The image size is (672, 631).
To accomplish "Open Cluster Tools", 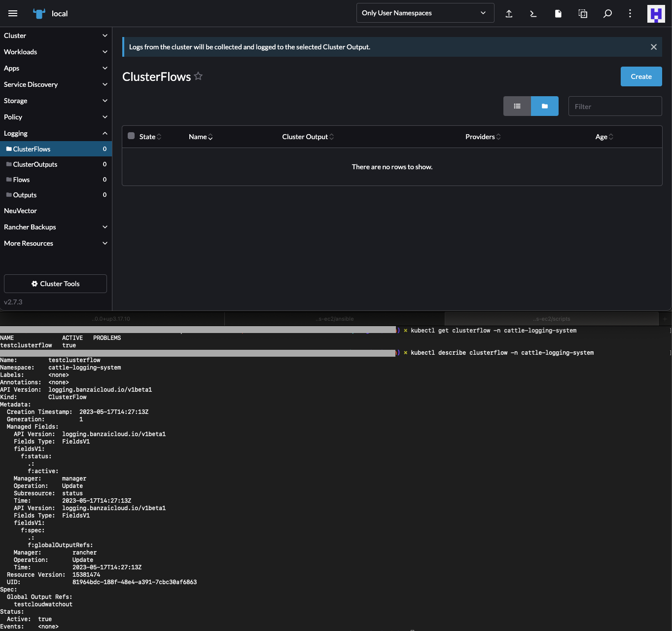I will (x=55, y=283).
